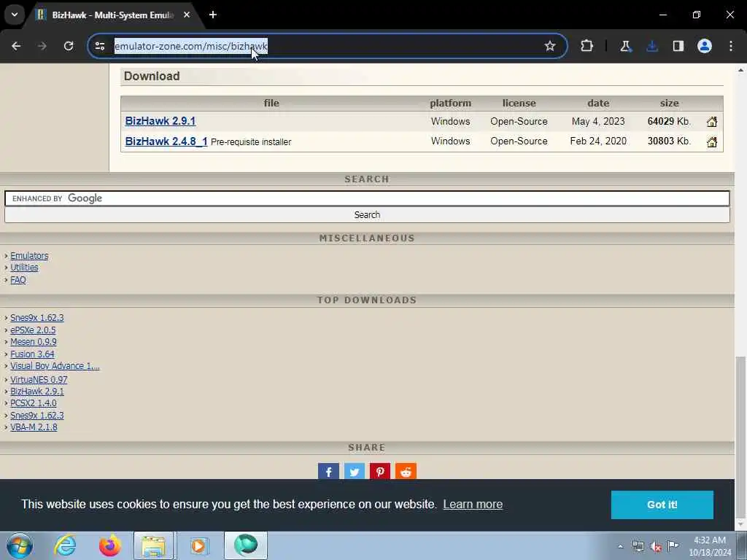The image size is (747, 560).
Task: Share the page on Pinterest
Action: click(379, 472)
